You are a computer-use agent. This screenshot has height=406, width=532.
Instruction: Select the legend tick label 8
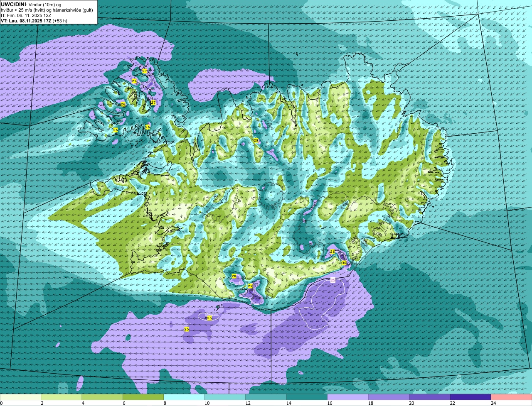click(164, 403)
